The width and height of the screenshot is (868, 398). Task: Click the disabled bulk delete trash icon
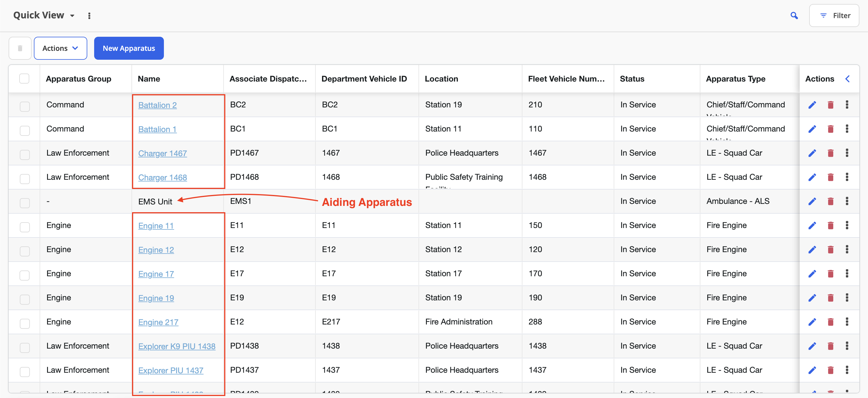(20, 48)
